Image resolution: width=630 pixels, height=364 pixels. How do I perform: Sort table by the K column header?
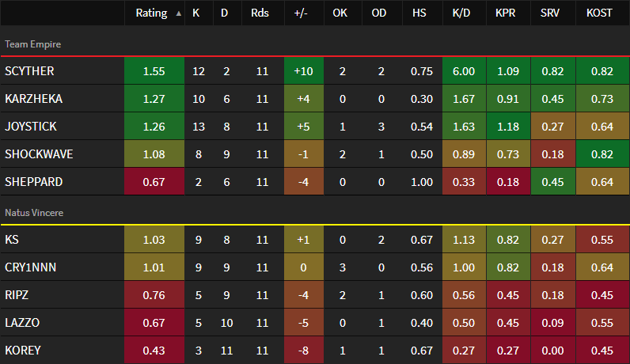pyautogui.click(x=196, y=13)
